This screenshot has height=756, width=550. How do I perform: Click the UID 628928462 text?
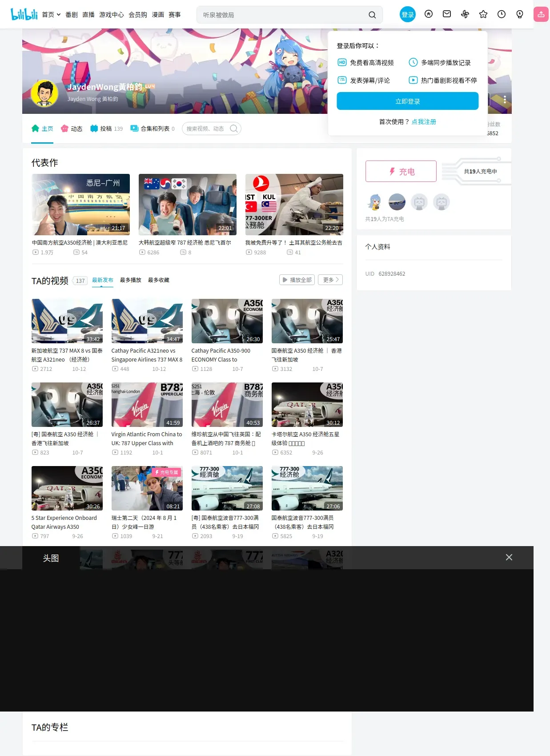[385, 273]
